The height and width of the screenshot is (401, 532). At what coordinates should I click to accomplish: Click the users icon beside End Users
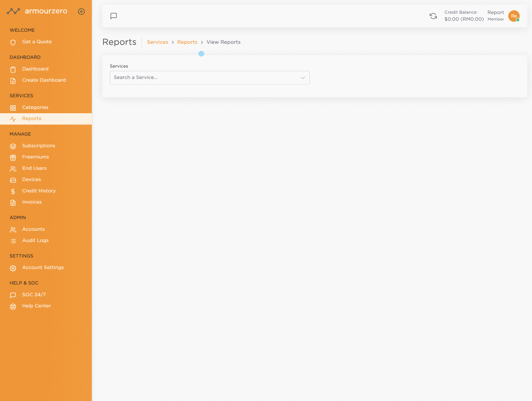(13, 169)
